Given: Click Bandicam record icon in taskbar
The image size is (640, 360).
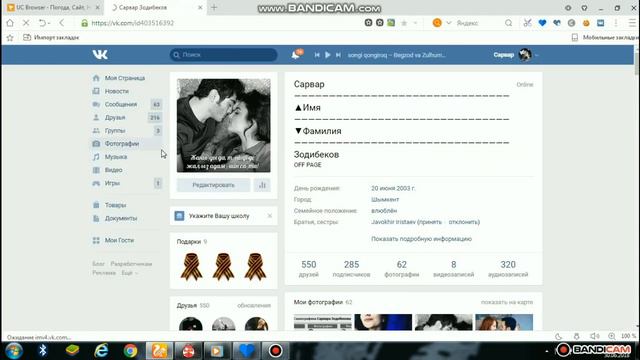Looking at the screenshot, I should [x=276, y=351].
